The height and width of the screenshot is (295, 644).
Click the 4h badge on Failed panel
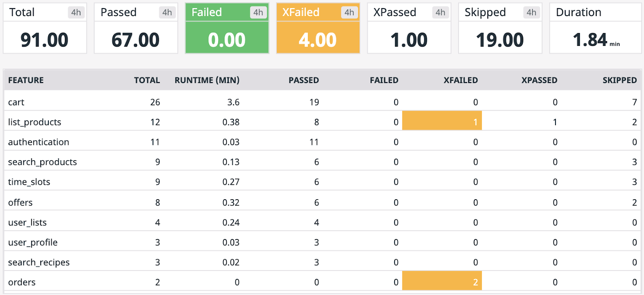coord(258,12)
